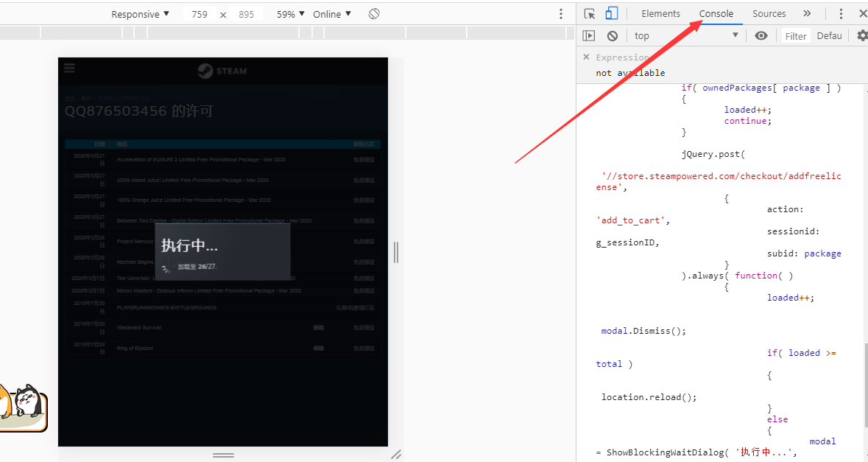Image resolution: width=868 pixels, height=462 pixels.
Task: Grab the viewport bottom edge handle
Action: pos(223,455)
